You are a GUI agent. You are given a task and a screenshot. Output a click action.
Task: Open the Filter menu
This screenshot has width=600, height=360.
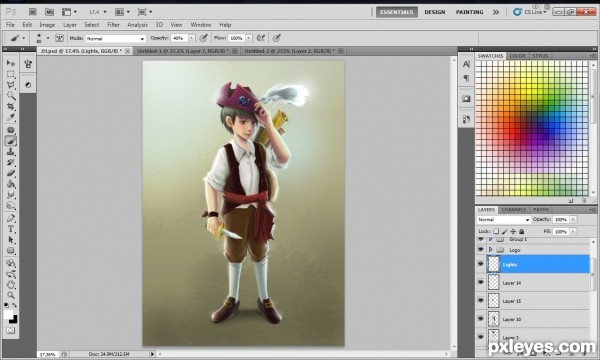pos(113,25)
